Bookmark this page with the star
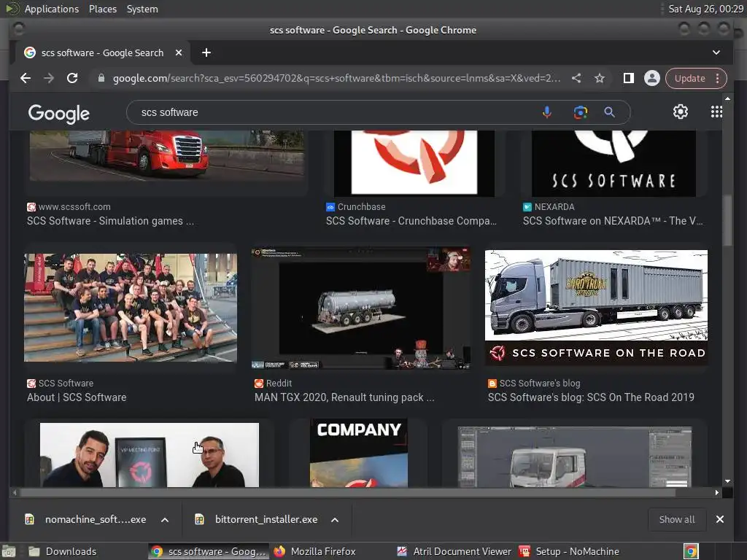The height and width of the screenshot is (560, 747). pos(600,78)
